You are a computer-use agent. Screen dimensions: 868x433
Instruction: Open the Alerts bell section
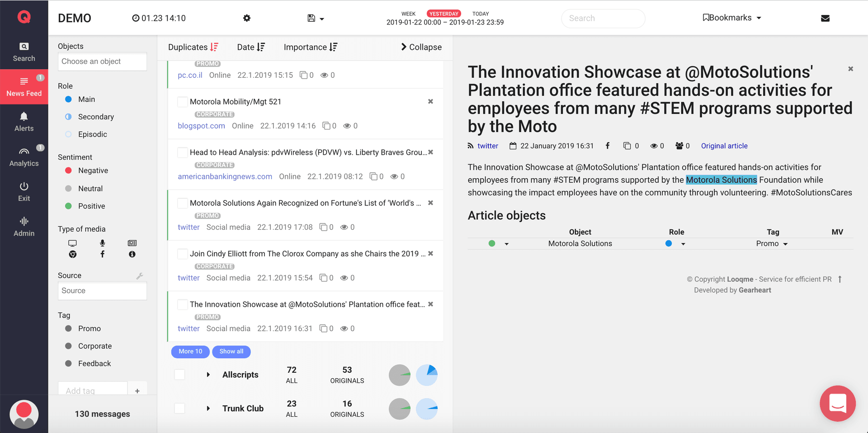tap(24, 122)
